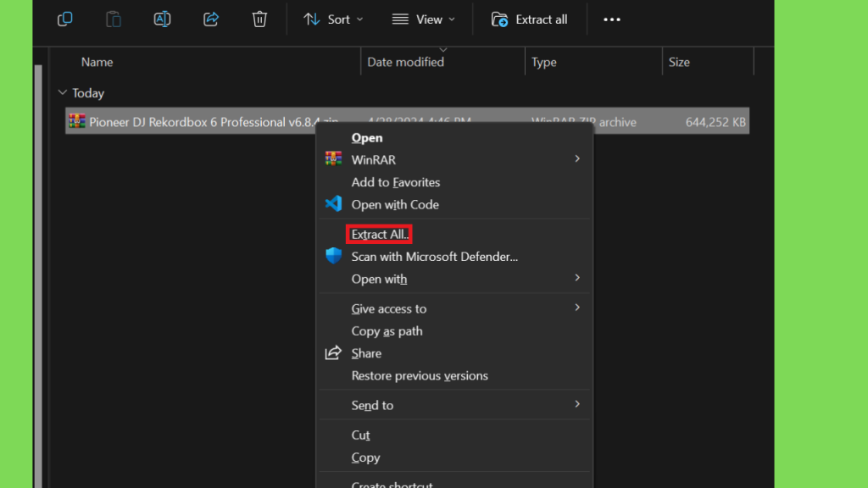The width and height of the screenshot is (868, 488).
Task: Sort files by the Size column header
Action: 679,62
